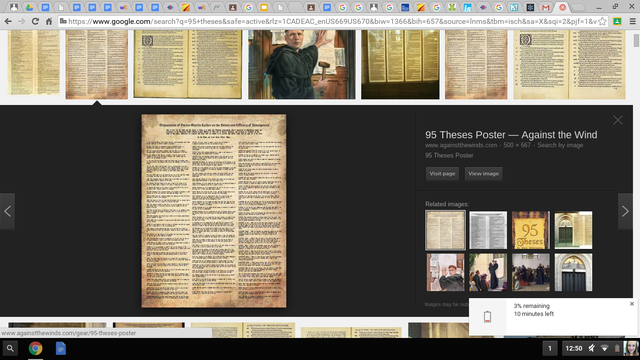
Task: Click the page's vertical scrollbar thumb
Action: [x=636, y=40]
